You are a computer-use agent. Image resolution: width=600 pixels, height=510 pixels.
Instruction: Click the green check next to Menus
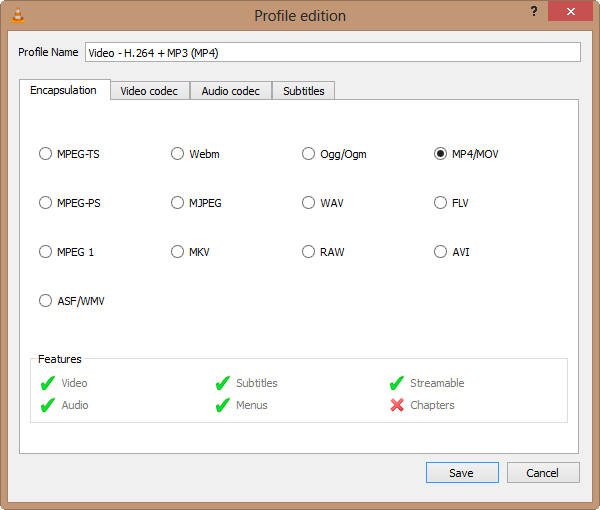click(x=223, y=405)
